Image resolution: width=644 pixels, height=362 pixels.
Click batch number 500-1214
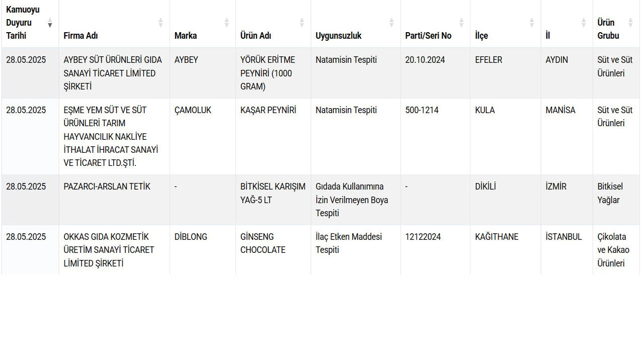(x=422, y=110)
